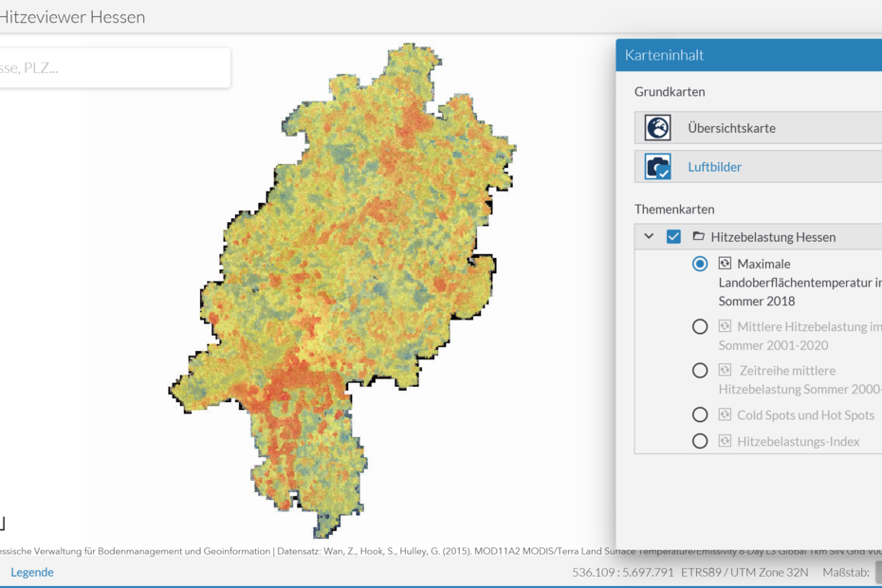Click the Themenkarten heading
882x588 pixels.
click(x=674, y=210)
